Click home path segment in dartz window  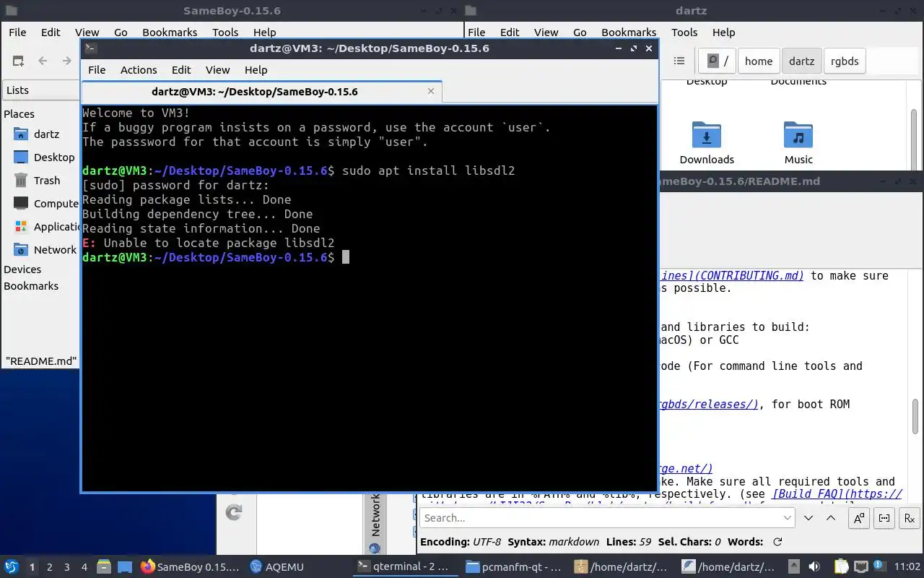coord(759,61)
